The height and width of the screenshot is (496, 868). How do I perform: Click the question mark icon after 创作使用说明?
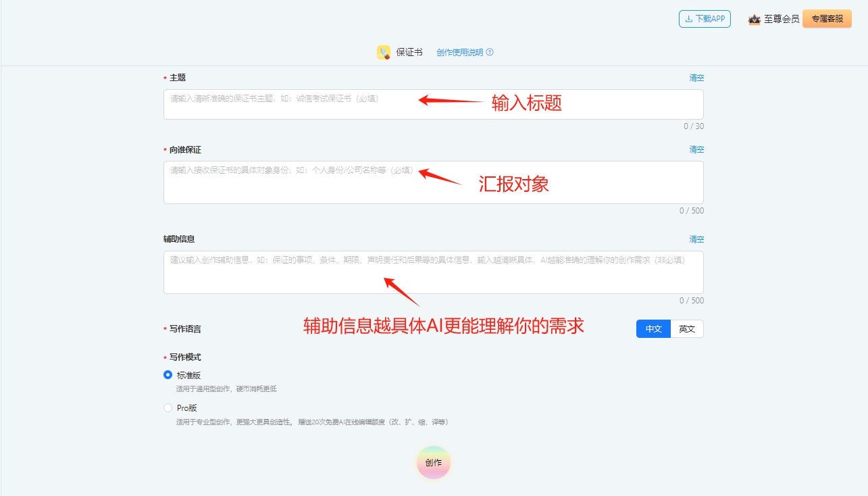490,52
